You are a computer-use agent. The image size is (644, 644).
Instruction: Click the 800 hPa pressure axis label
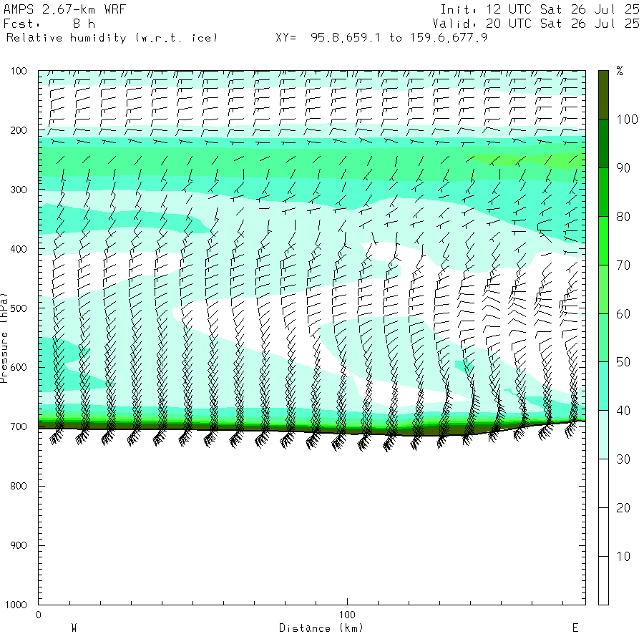point(19,486)
